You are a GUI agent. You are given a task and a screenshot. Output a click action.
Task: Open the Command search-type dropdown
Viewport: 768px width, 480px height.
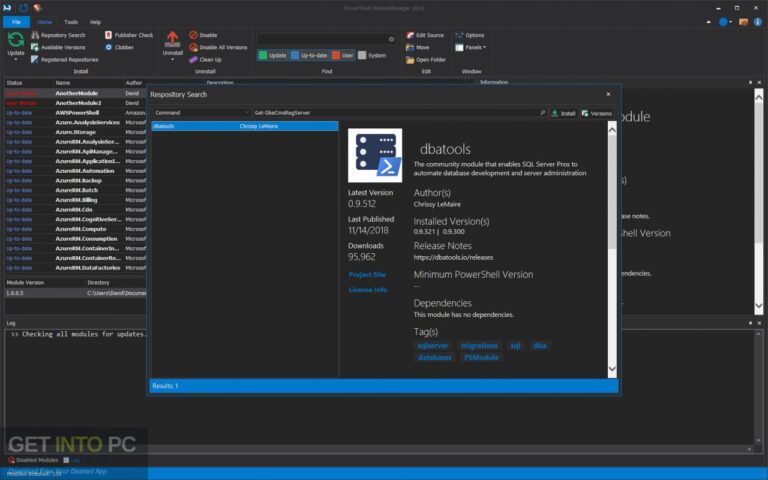pyautogui.click(x=201, y=113)
